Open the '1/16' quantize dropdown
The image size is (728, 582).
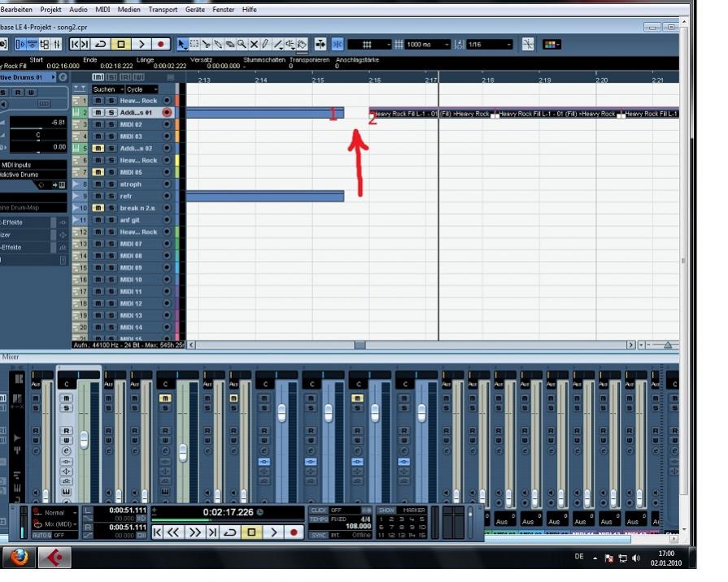490,45
